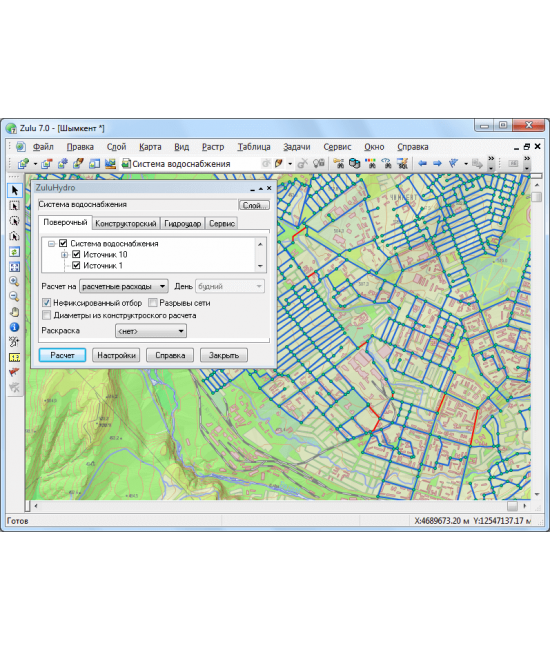Toggle the Нефиксированный отбор checkbox
550x651 pixels.
(x=46, y=303)
